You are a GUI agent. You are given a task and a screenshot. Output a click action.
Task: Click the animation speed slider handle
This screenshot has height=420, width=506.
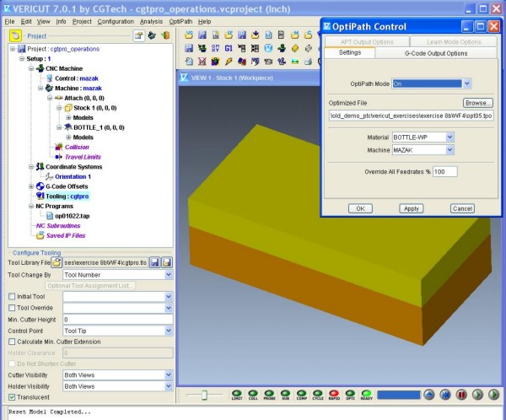click(204, 395)
